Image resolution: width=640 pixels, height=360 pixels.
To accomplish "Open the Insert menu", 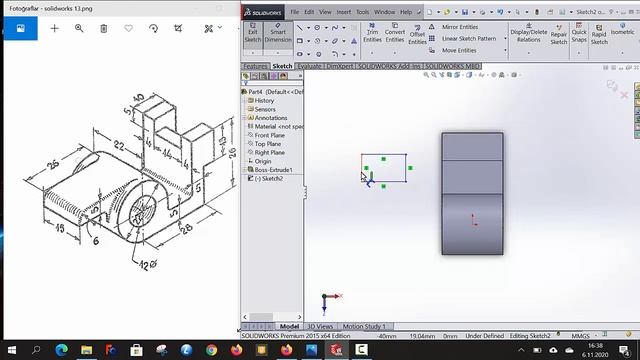I will click(344, 12).
